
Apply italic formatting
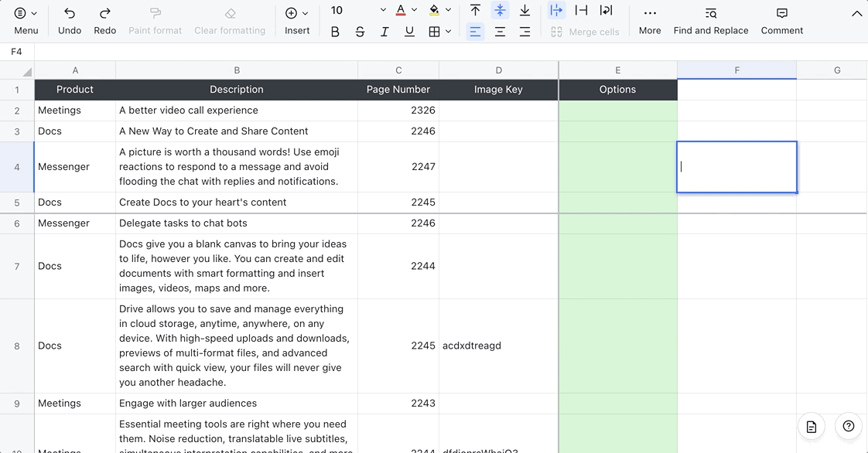[x=384, y=32]
